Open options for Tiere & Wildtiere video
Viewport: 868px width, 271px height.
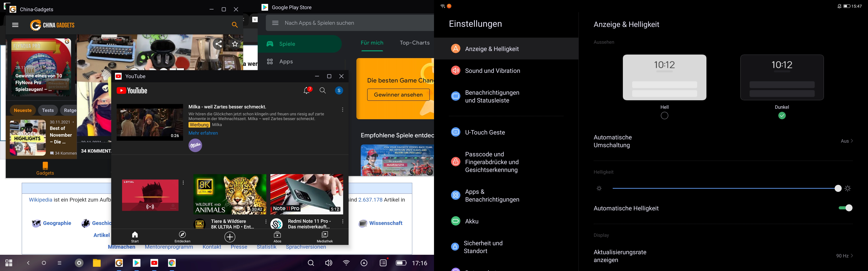pyautogui.click(x=266, y=222)
